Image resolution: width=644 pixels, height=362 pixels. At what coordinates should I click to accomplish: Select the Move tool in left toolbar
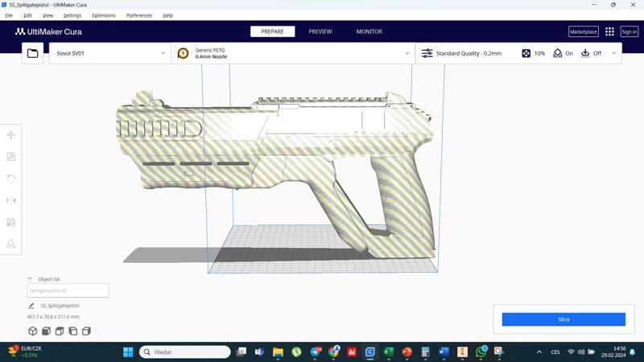[11, 135]
